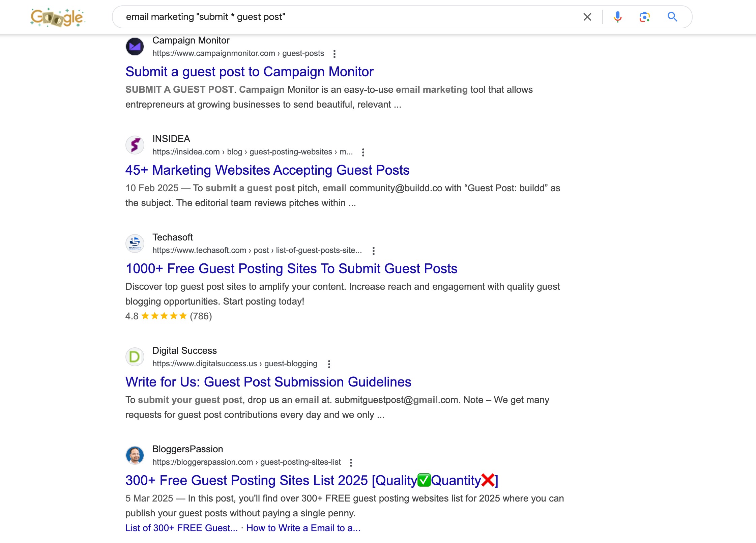
Task: Open '45+ Marketing Websites Accepting Guest Posts'
Action: tap(267, 170)
